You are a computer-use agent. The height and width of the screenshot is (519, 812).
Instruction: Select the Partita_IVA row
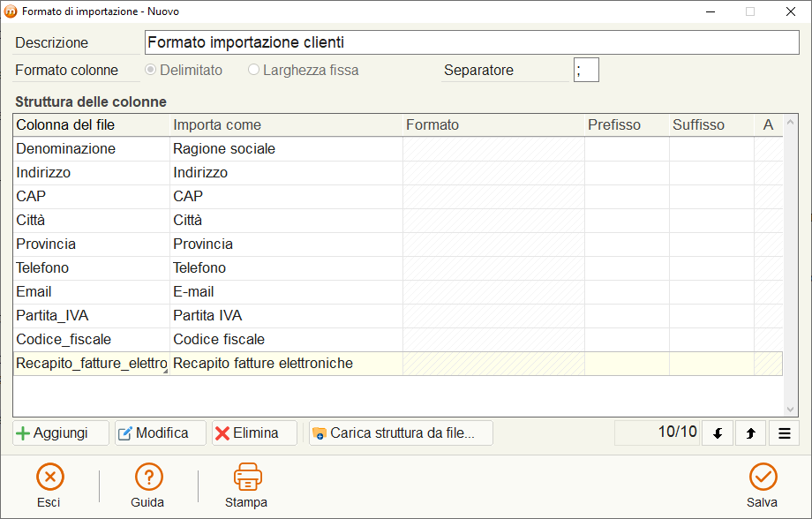(398, 315)
